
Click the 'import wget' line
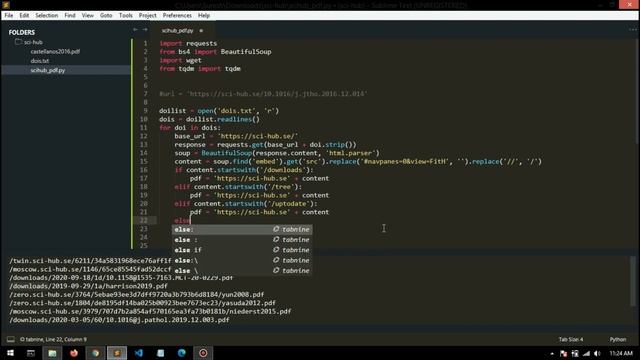point(180,60)
